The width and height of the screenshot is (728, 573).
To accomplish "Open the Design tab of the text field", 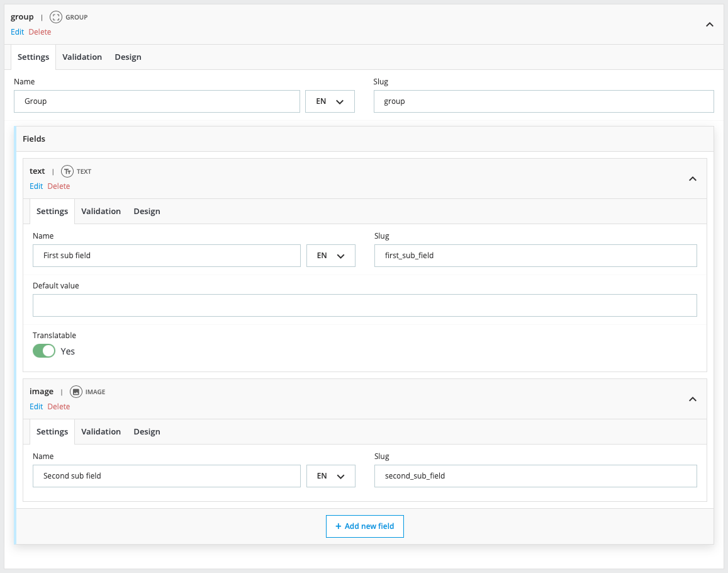I will [147, 212].
